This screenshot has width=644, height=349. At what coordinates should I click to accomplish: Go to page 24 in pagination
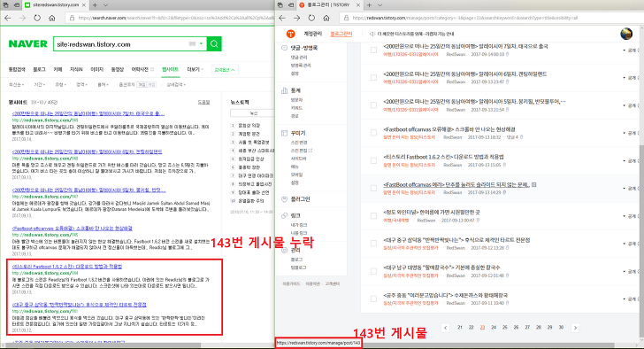(x=494, y=328)
